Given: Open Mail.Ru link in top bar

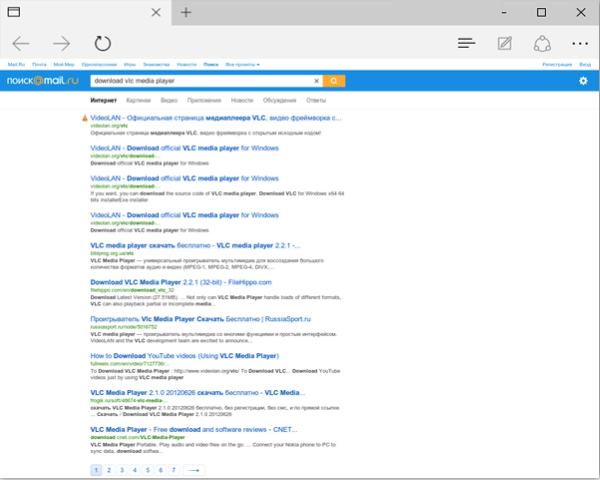Looking at the screenshot, I should click(x=16, y=65).
